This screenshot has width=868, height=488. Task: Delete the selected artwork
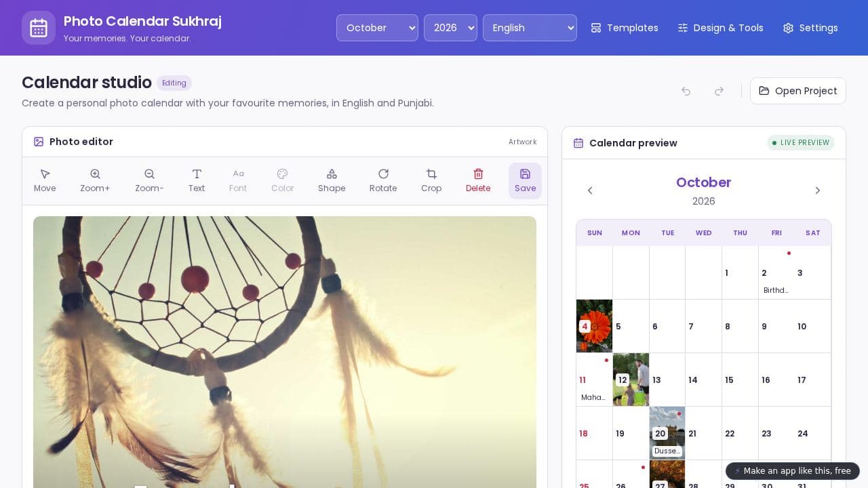click(478, 181)
